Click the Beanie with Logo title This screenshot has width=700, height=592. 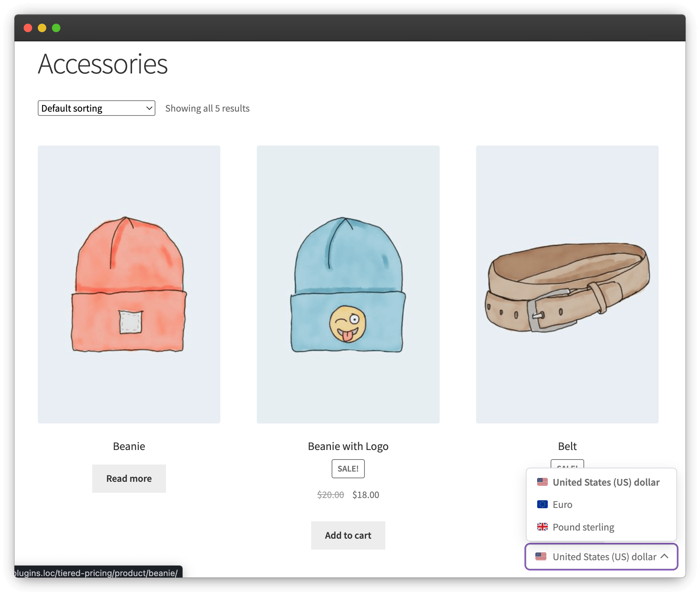pos(348,446)
